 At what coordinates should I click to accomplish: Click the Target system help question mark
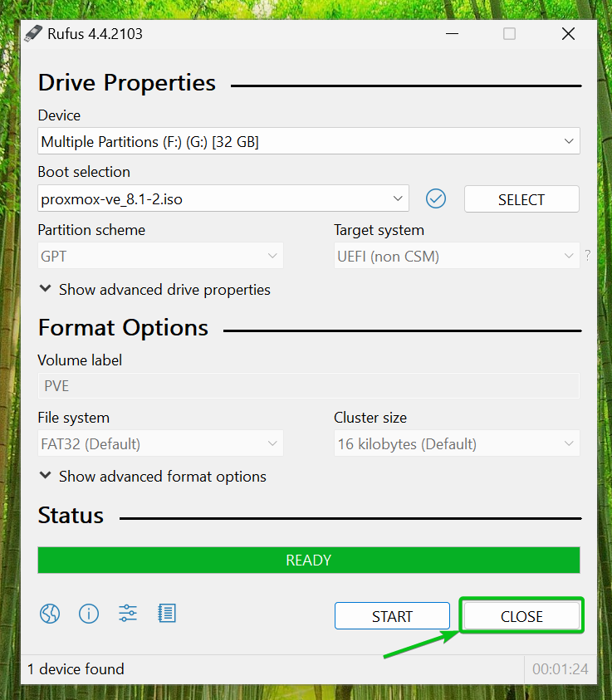(587, 256)
